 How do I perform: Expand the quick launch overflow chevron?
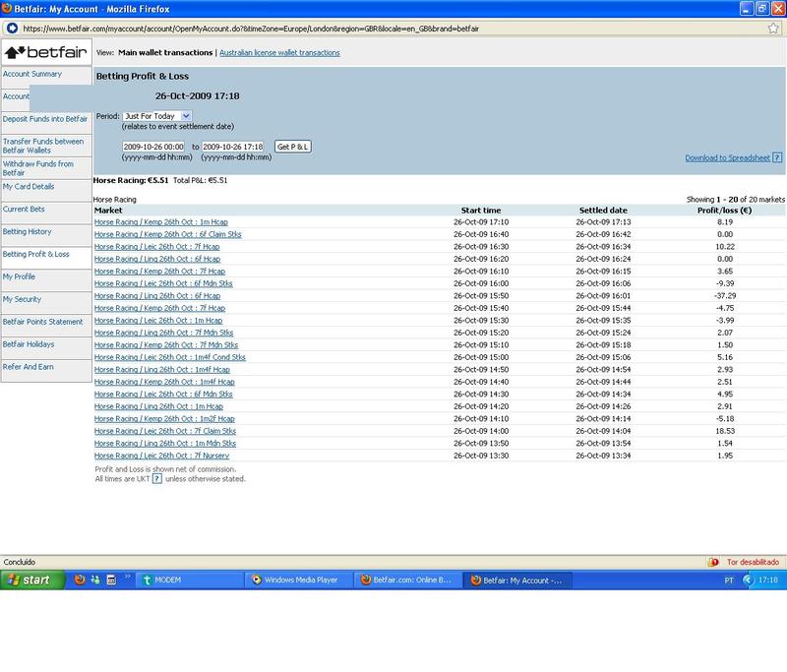coord(128,577)
